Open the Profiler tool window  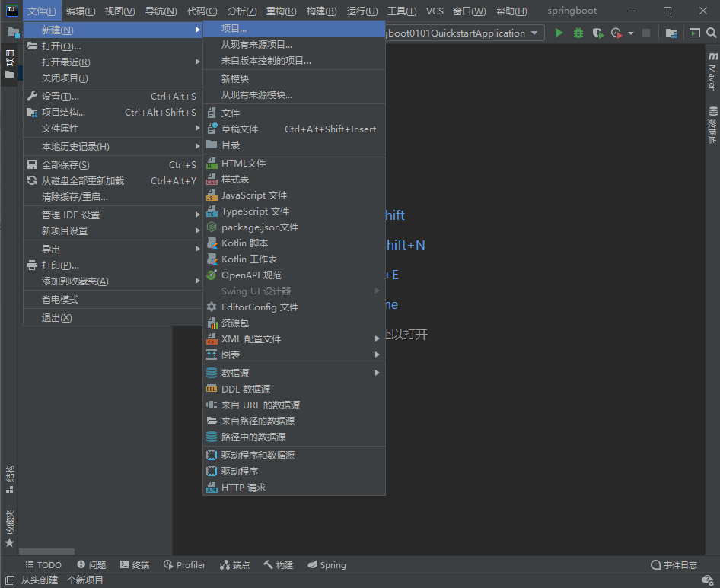point(185,565)
